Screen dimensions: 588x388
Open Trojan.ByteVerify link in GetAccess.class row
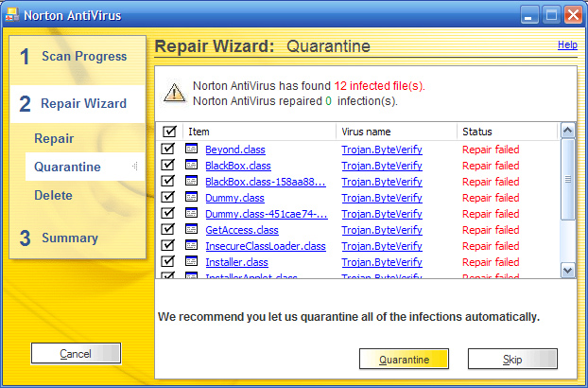pos(382,230)
